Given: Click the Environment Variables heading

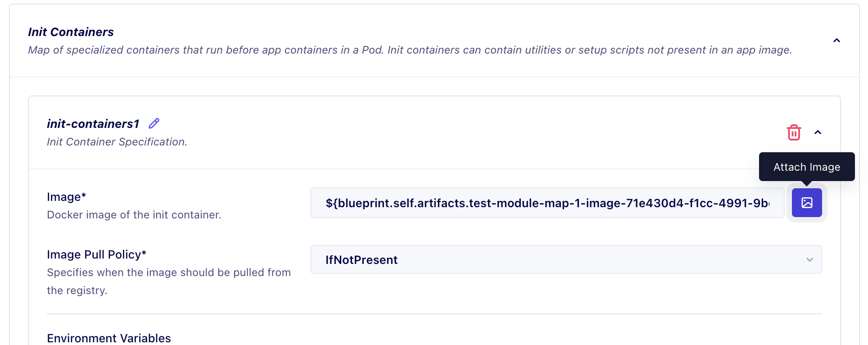Looking at the screenshot, I should 109,338.
